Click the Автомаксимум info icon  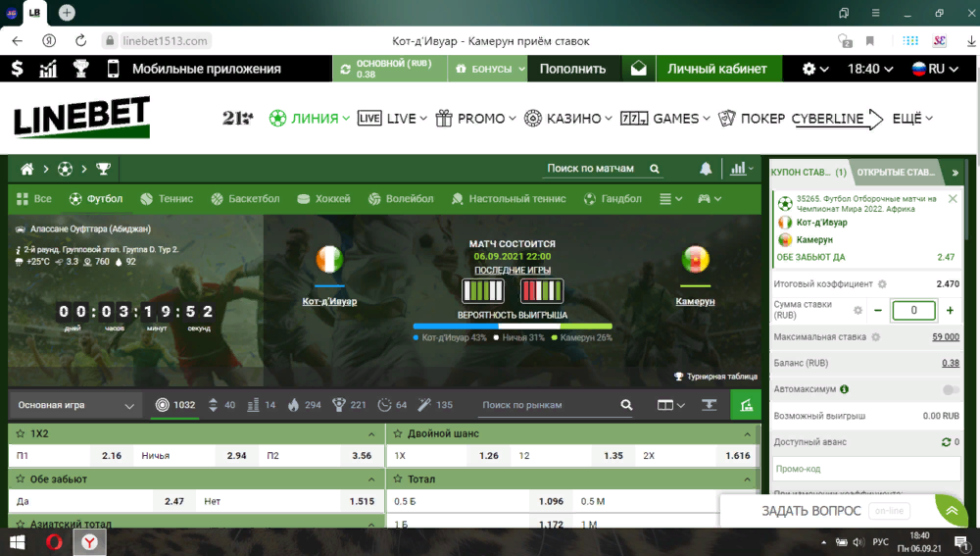tap(845, 389)
